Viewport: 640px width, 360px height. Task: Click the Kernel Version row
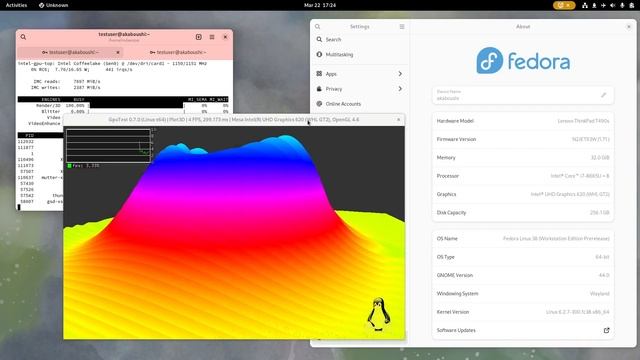click(523, 312)
